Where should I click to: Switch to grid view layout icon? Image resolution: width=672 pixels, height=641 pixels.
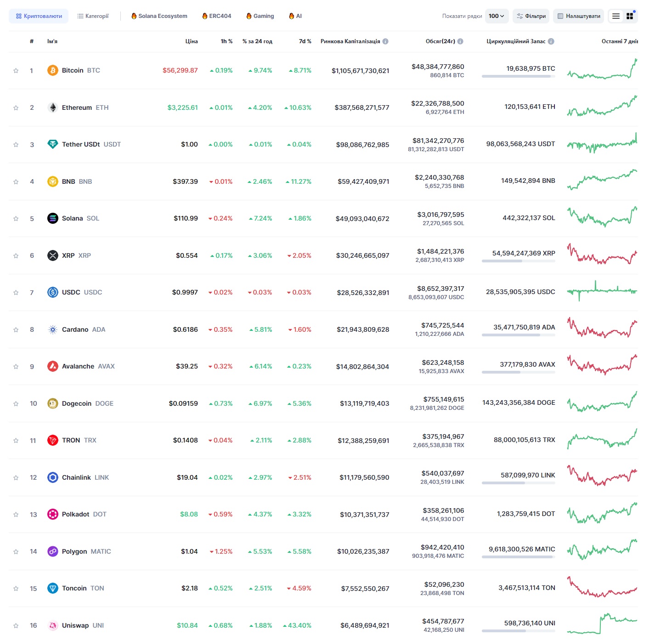(630, 16)
